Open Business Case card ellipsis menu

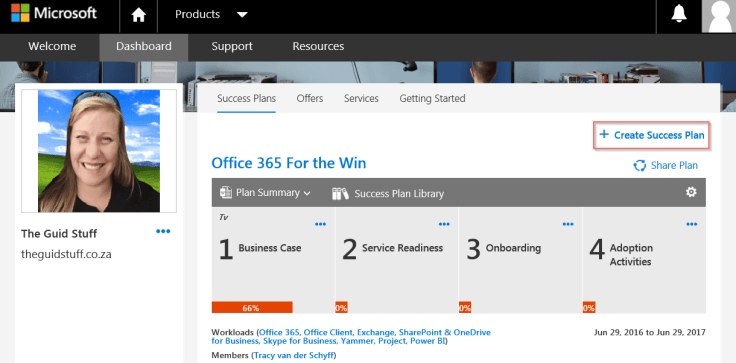(x=321, y=224)
